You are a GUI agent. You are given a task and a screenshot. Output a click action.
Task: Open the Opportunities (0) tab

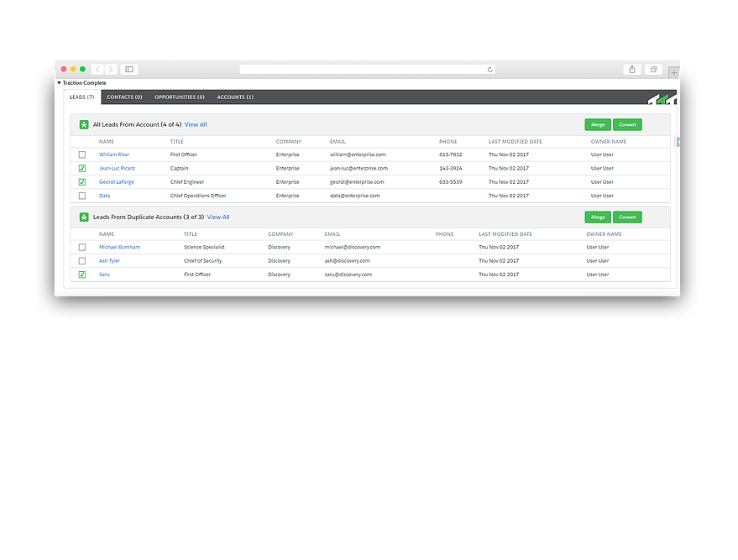point(180,97)
